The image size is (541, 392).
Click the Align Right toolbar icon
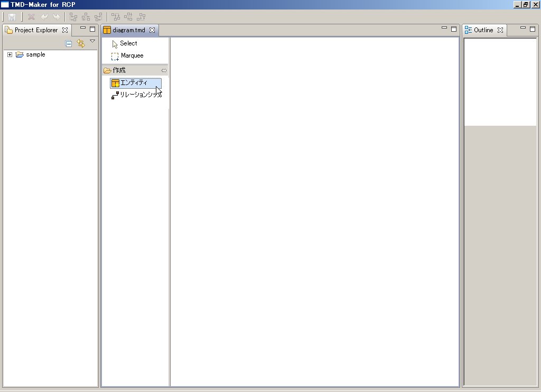coord(98,17)
